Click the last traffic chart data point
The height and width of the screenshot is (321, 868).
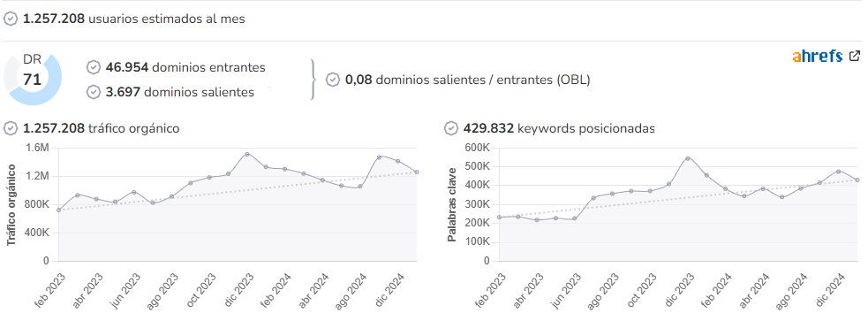coord(416,172)
